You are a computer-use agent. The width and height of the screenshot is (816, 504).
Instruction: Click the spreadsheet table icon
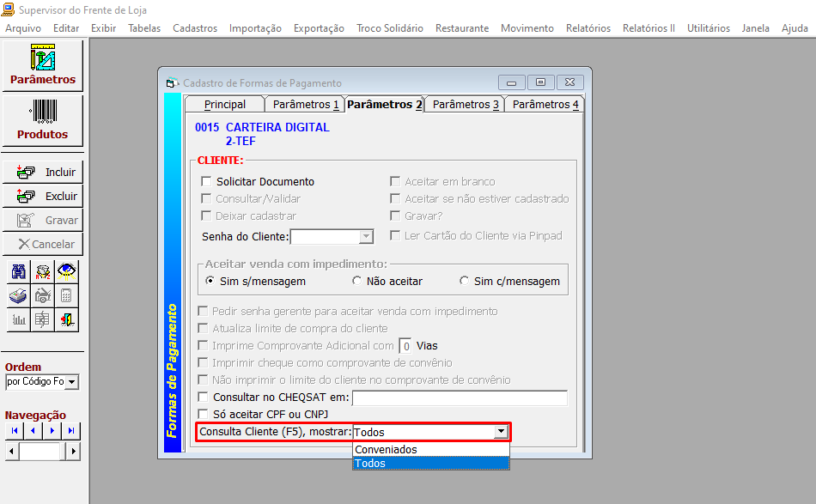click(43, 319)
